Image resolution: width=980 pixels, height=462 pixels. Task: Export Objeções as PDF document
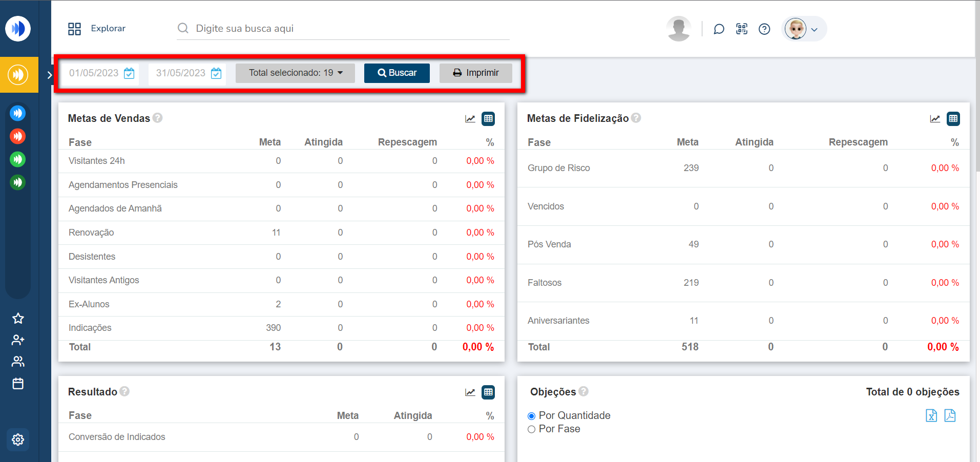pyautogui.click(x=950, y=415)
